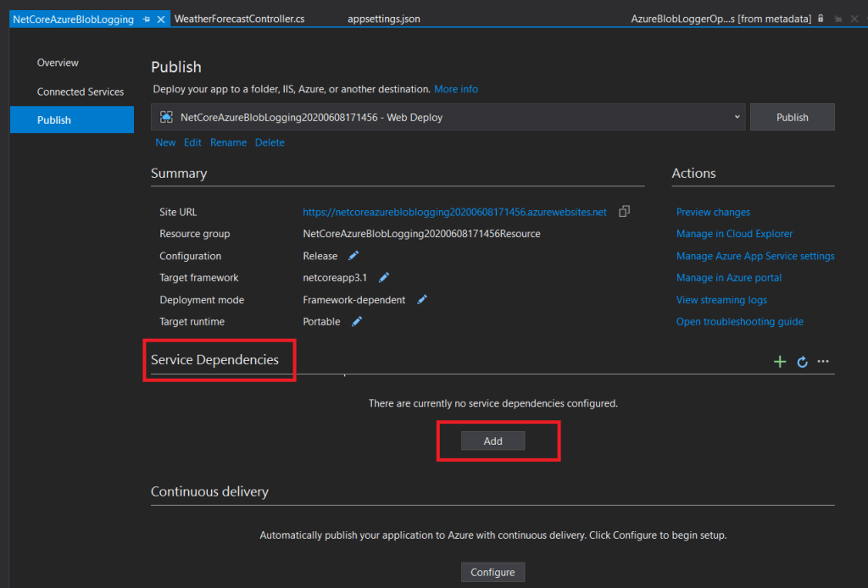Click green plus icon in Service Dependencies
The image size is (868, 588).
click(780, 362)
